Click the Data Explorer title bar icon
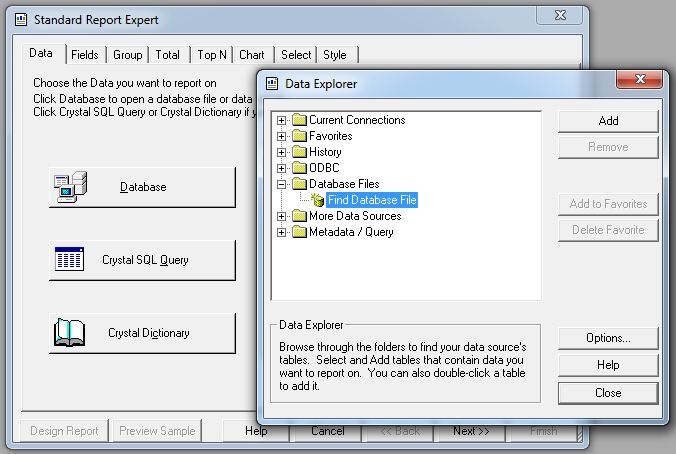 pos(272,83)
